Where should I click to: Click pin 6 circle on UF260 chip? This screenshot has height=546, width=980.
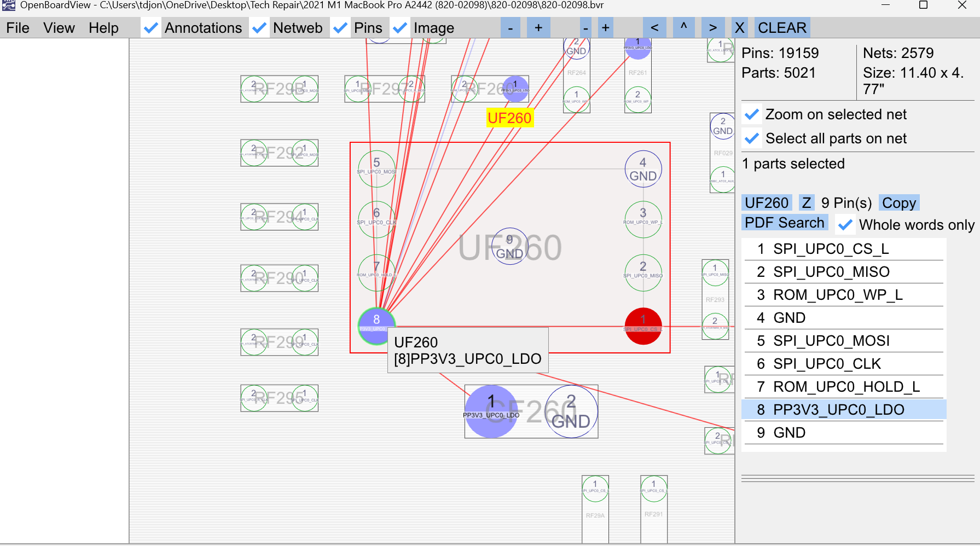376,219
